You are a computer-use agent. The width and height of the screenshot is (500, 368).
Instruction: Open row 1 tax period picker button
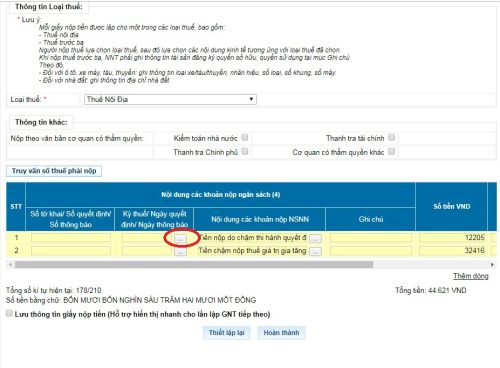tap(180, 238)
